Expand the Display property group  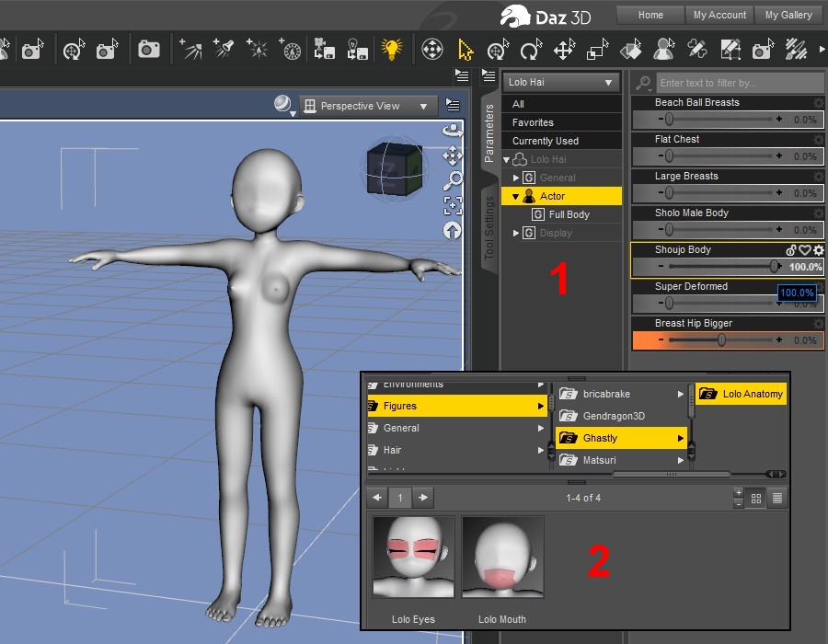pyautogui.click(x=516, y=233)
